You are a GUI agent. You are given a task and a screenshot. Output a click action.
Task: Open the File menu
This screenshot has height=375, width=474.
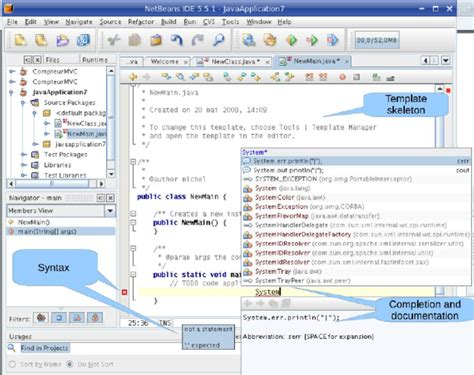pos(12,22)
